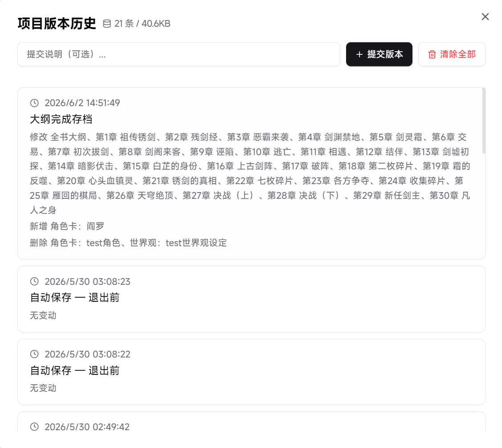Image resolution: width=502 pixels, height=448 pixels.
Task: Click the trash icon in 清除全部
Action: pyautogui.click(x=432, y=54)
